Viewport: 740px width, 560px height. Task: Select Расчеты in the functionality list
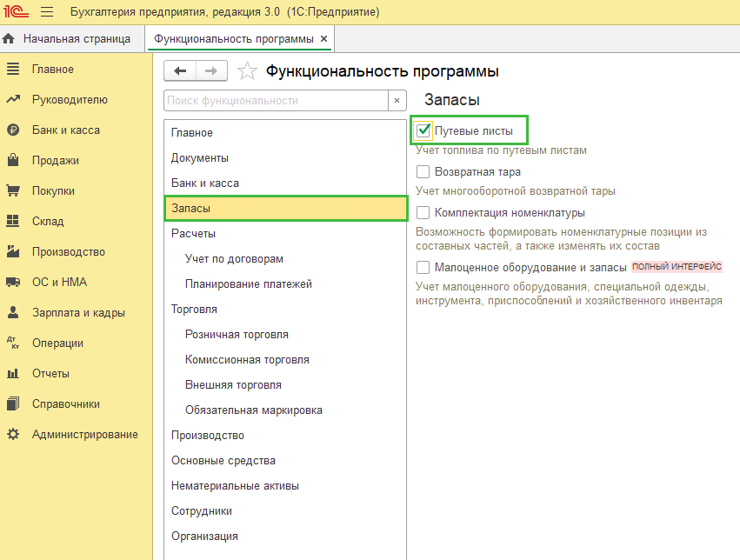pyautogui.click(x=285, y=234)
